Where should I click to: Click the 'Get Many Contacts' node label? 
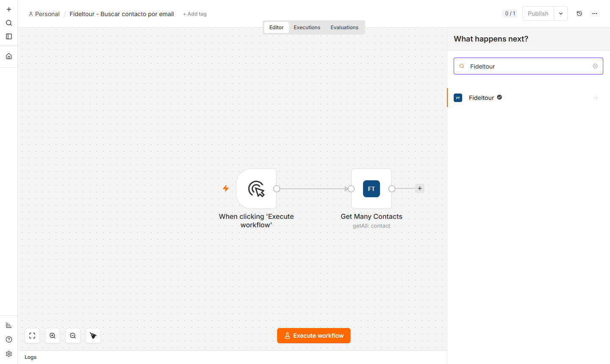372,216
